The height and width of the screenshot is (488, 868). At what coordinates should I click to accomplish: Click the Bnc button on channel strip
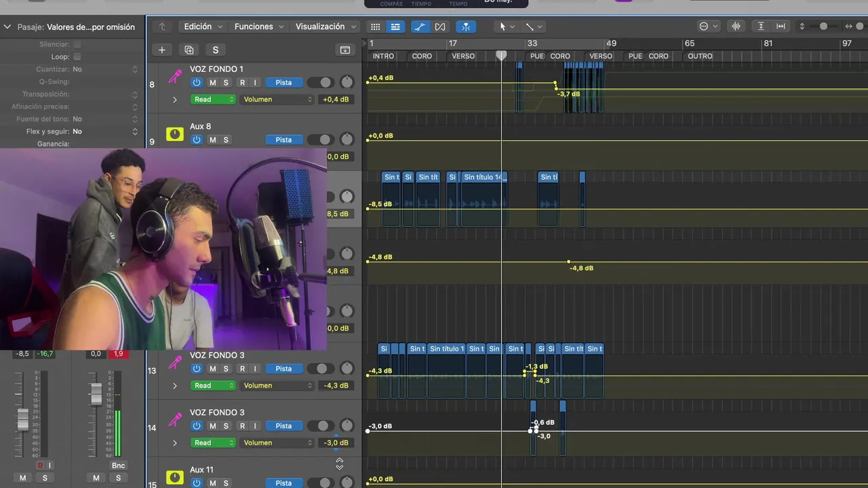click(118, 466)
